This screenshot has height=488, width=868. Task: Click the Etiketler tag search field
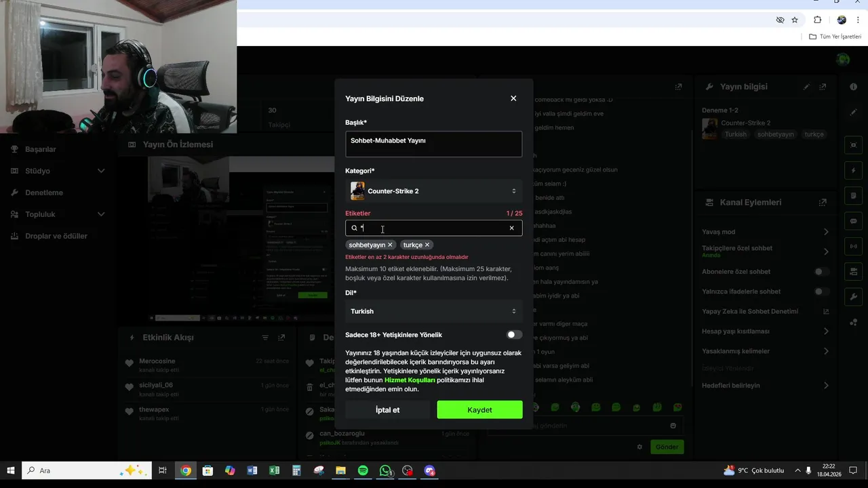point(433,228)
